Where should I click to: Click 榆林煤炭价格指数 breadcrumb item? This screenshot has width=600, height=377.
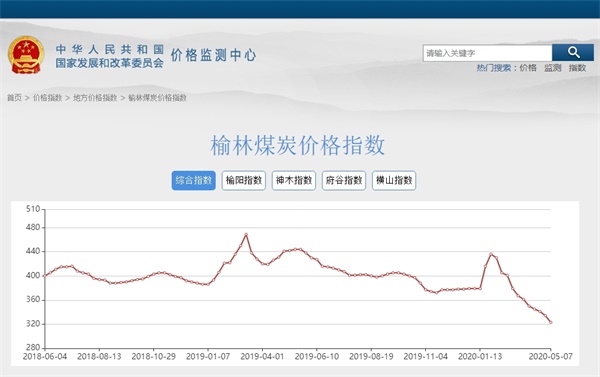click(x=157, y=98)
